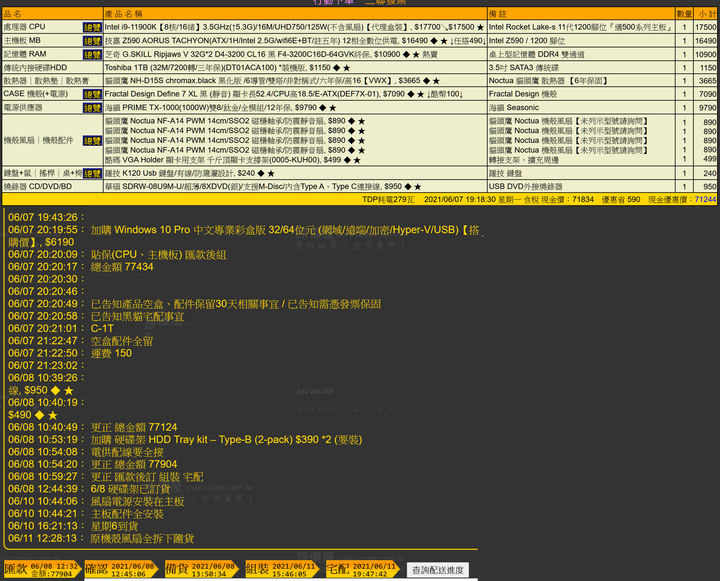Click the 更正 總金額 77904 log entry
This screenshot has width=720, height=581.
pos(134,464)
